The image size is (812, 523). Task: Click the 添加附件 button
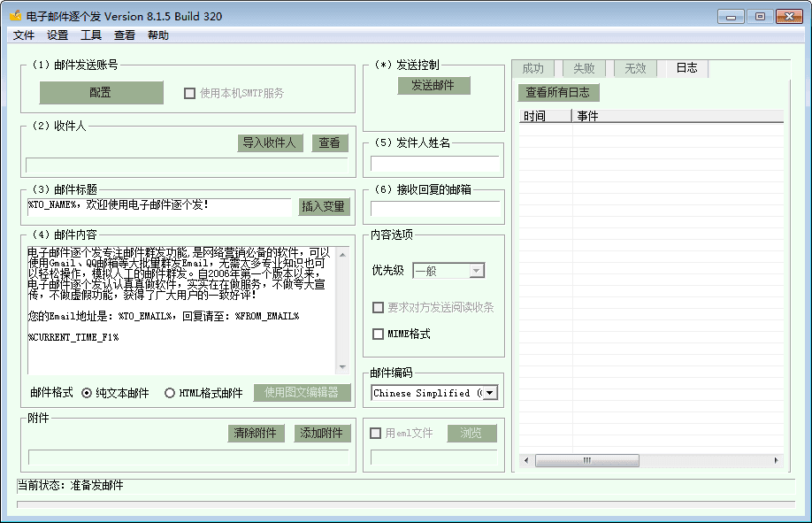point(323,433)
